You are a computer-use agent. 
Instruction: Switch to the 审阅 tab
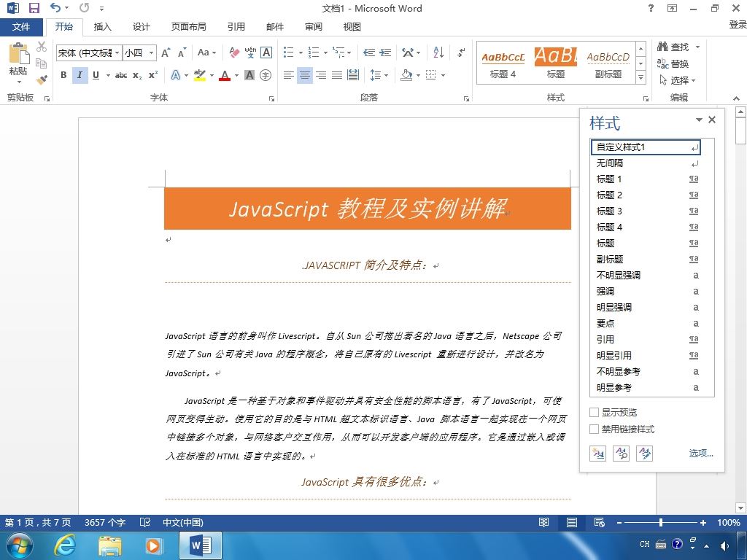(314, 27)
